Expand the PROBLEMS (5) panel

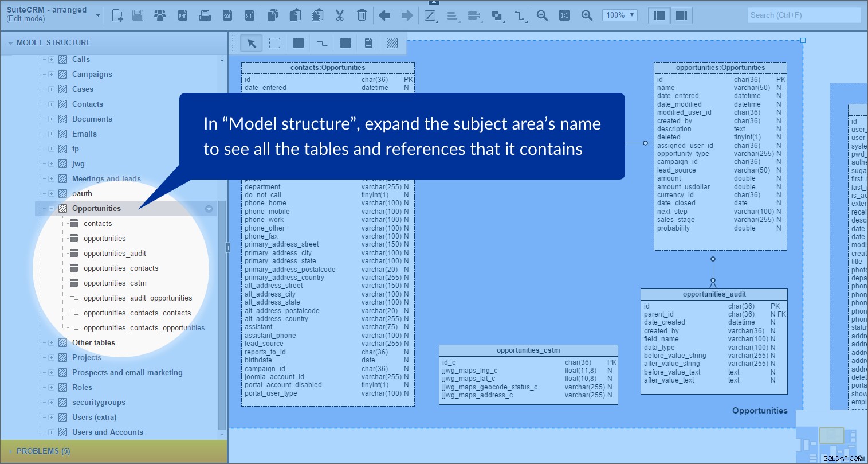point(10,451)
